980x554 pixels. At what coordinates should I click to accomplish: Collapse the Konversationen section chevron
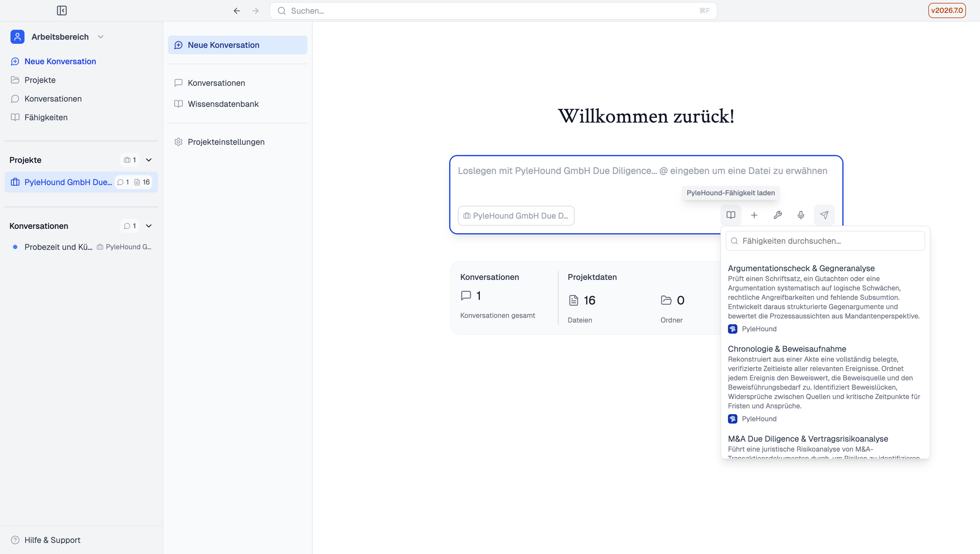click(149, 226)
